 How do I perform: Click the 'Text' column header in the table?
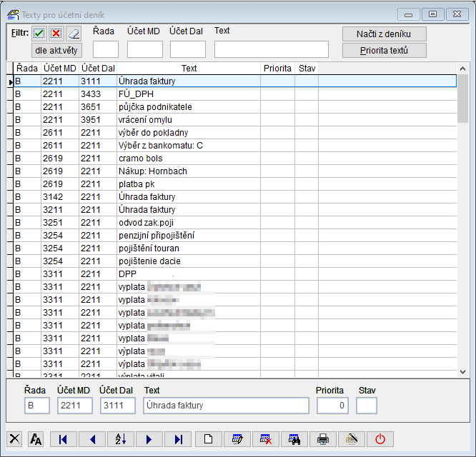189,69
